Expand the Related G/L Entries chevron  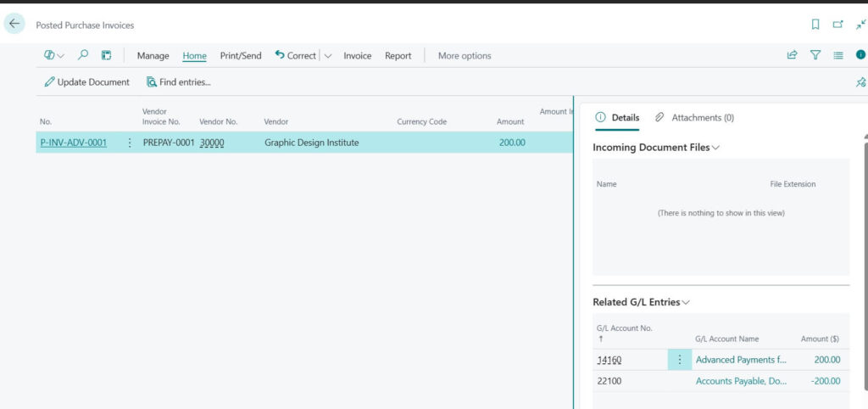pos(687,302)
